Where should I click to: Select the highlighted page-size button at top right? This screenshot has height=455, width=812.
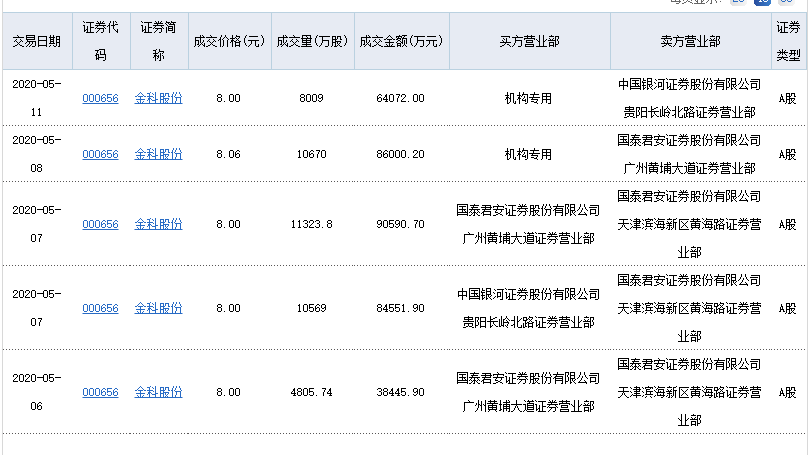point(762,3)
